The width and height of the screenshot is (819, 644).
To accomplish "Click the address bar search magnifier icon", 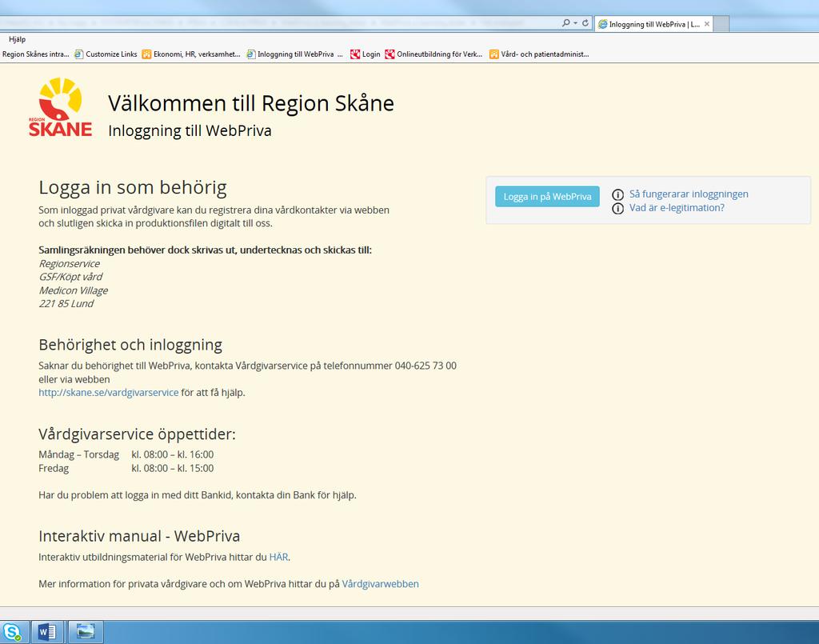I will [565, 23].
